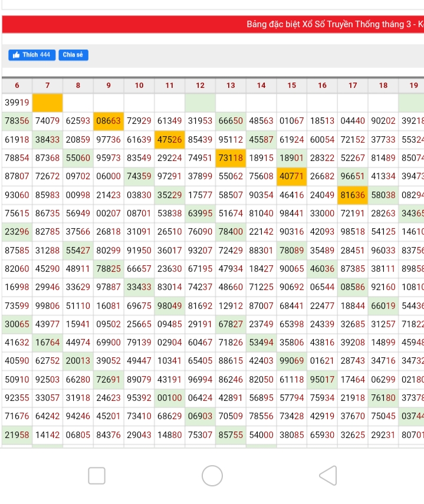Click the number 39919 in column 6

click(x=17, y=103)
